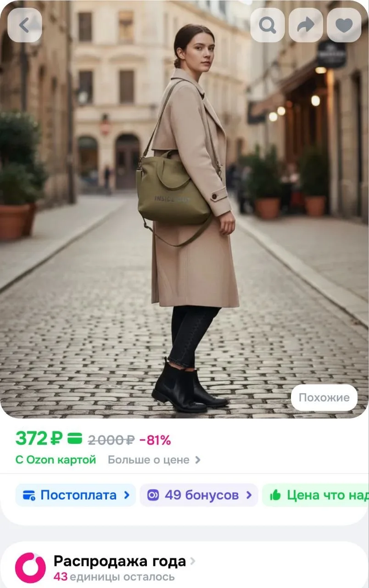The height and width of the screenshot is (588, 369).
Task: Select the "Цена что надо" chip label
Action: 328,495
